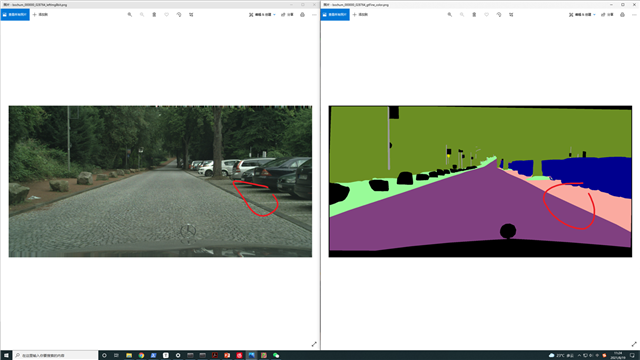
Task: Favorite the photo in the left window
Action: point(167,15)
